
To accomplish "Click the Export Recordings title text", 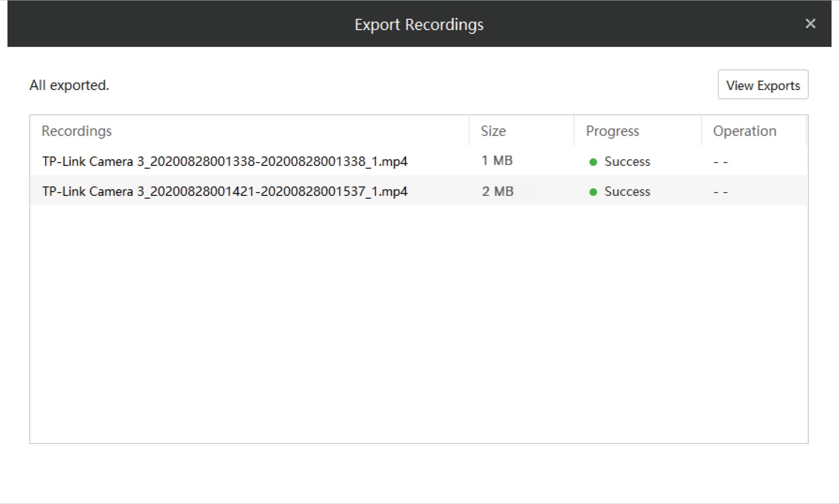I will coord(419,24).
